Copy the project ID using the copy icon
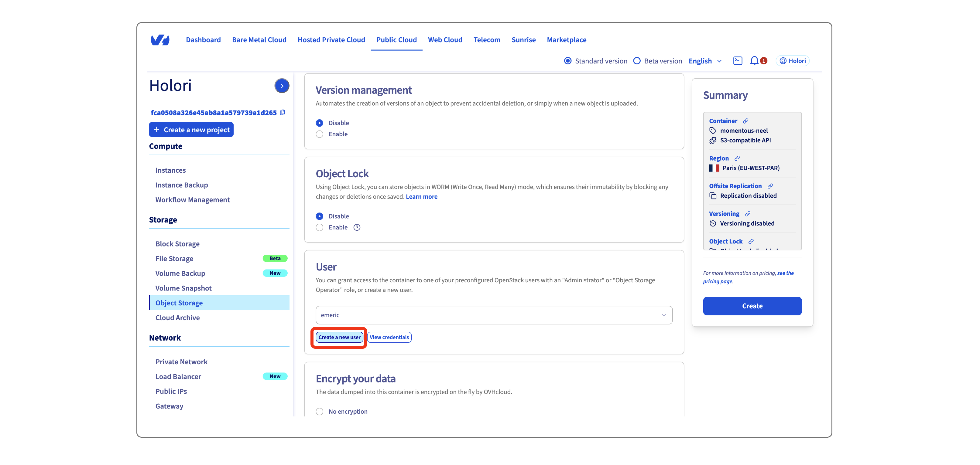The width and height of the screenshot is (980, 465). click(x=282, y=112)
